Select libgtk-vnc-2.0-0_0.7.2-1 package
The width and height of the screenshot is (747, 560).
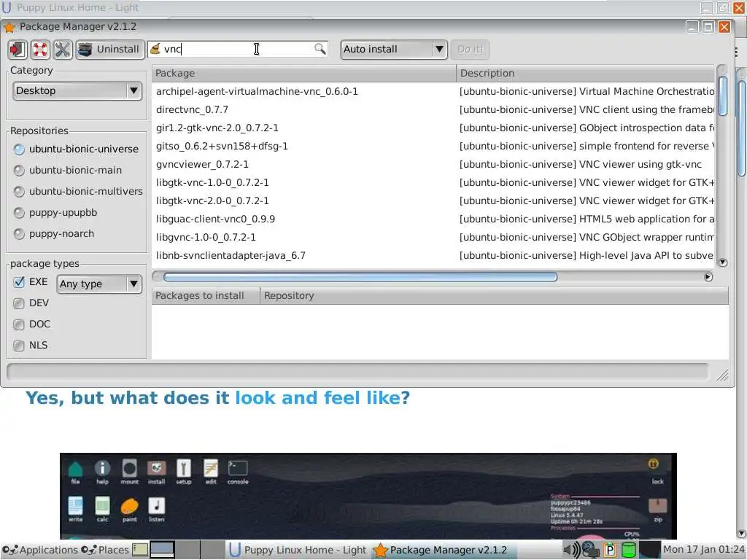(x=433, y=201)
